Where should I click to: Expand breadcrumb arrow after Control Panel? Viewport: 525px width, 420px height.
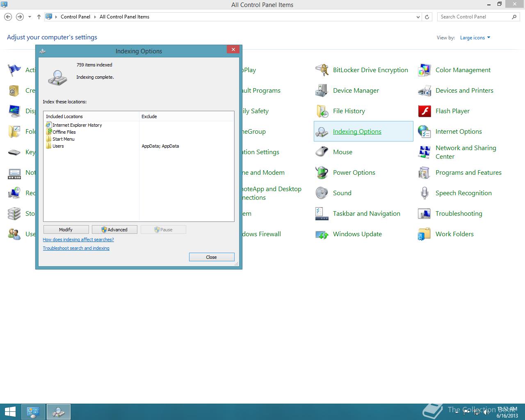click(95, 17)
